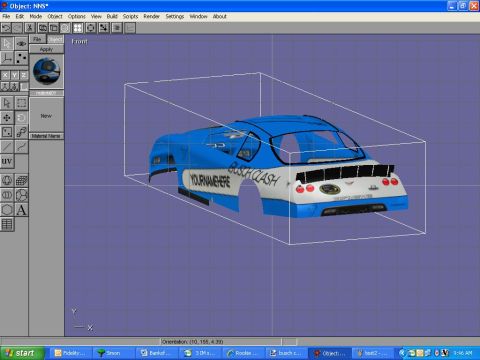Pick the soccer-ball sphere primitive tool
The image size is (480, 360).
pyautogui.click(x=21, y=195)
